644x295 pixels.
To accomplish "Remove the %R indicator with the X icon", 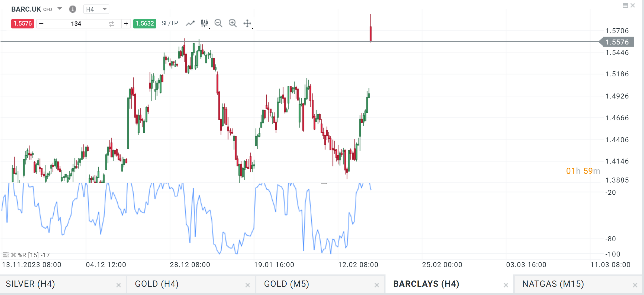I will tap(13, 255).
